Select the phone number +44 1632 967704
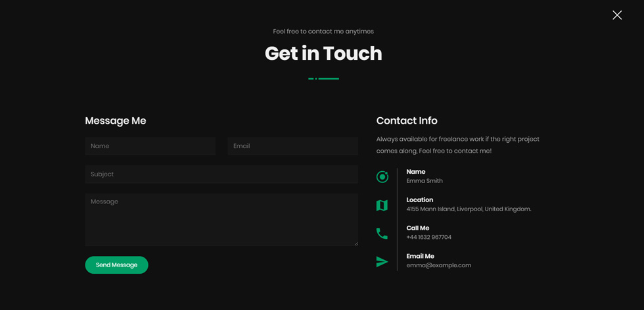 click(x=428, y=237)
